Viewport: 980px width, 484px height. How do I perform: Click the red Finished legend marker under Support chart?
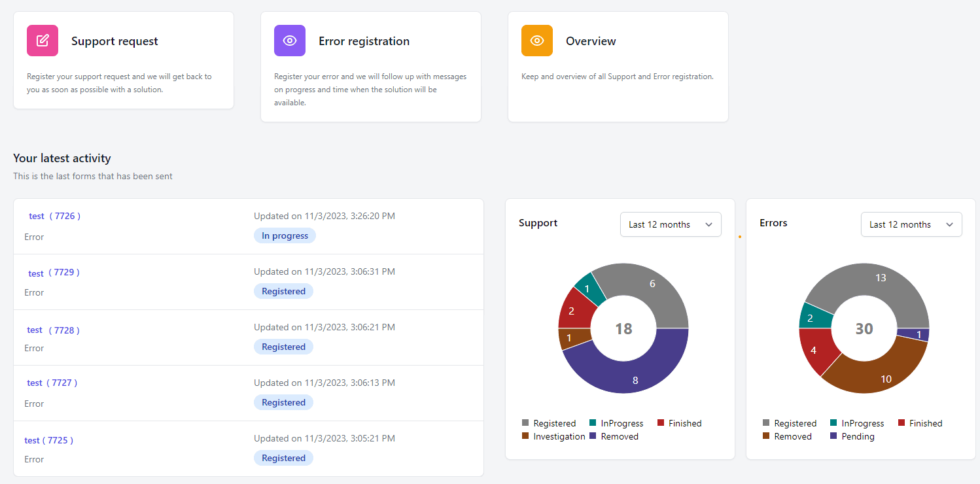click(660, 423)
